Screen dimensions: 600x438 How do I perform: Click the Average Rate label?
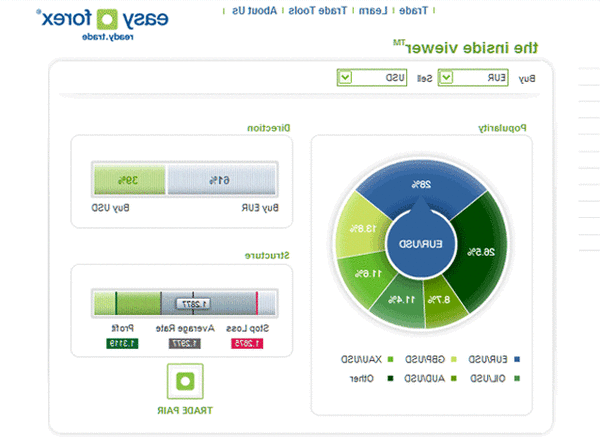pos(185,328)
